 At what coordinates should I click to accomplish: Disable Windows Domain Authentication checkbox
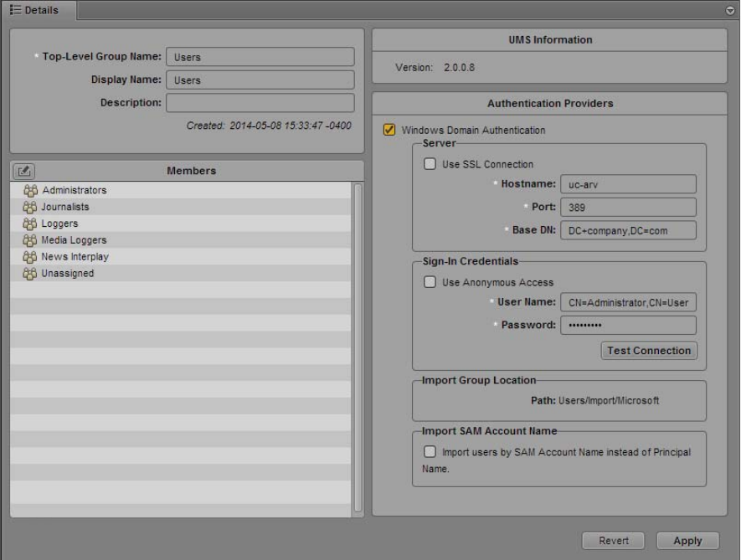[389, 130]
